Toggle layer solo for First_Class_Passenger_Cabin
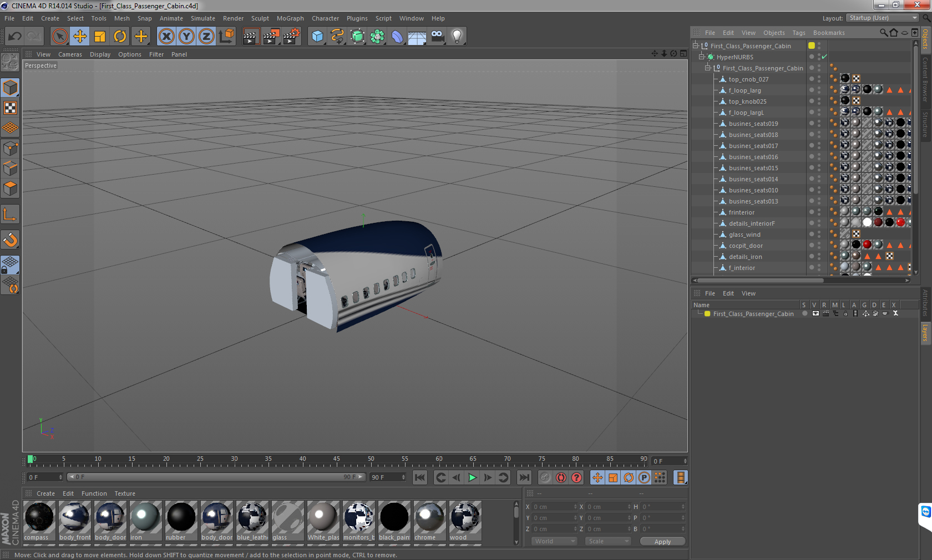 click(804, 313)
